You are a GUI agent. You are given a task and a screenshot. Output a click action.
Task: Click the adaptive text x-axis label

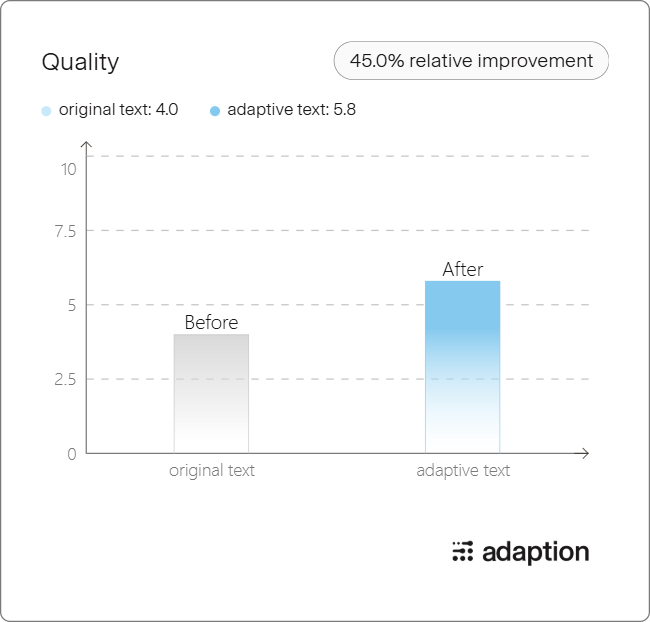pos(463,471)
